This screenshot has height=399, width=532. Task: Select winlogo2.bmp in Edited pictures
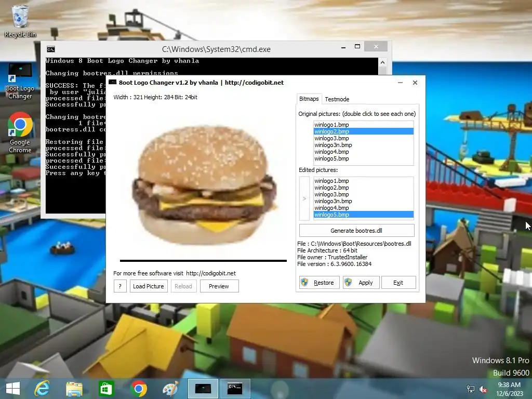[363, 188]
